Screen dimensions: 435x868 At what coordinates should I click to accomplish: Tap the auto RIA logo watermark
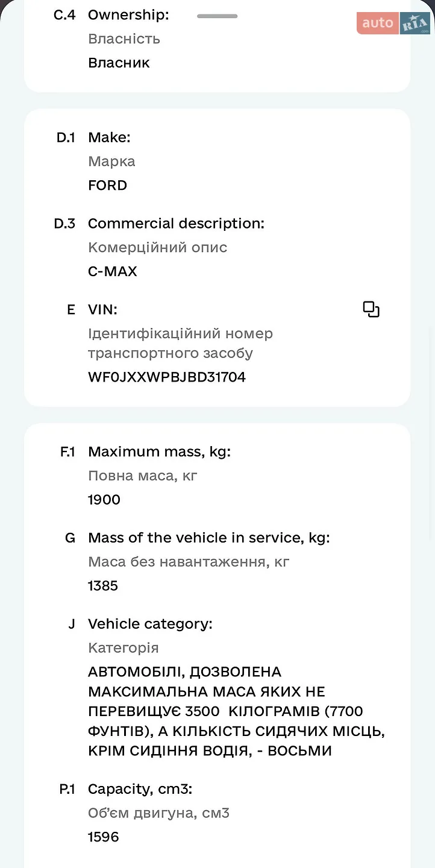[x=393, y=23]
